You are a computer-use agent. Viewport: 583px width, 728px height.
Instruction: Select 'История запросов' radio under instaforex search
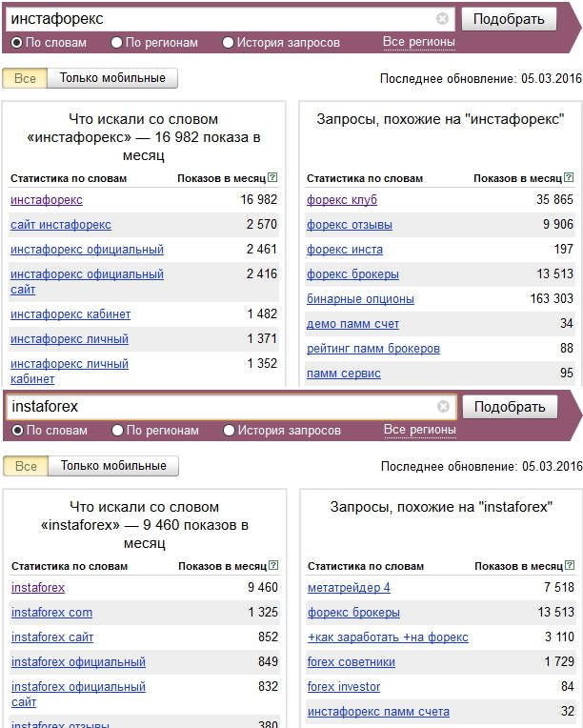(x=229, y=431)
